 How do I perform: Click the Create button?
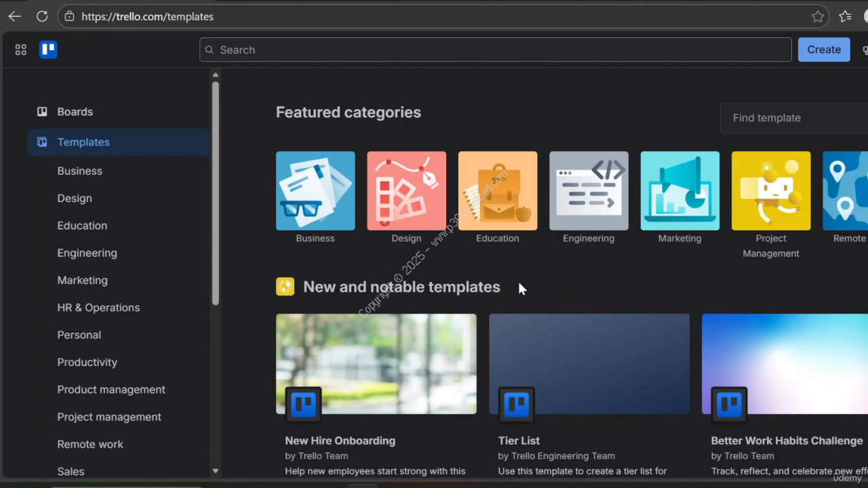coord(823,49)
